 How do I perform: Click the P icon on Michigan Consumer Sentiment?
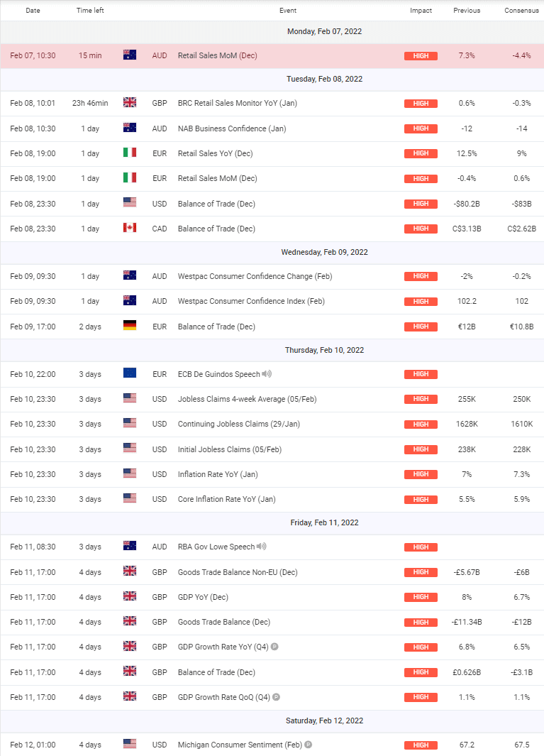pyautogui.click(x=309, y=745)
